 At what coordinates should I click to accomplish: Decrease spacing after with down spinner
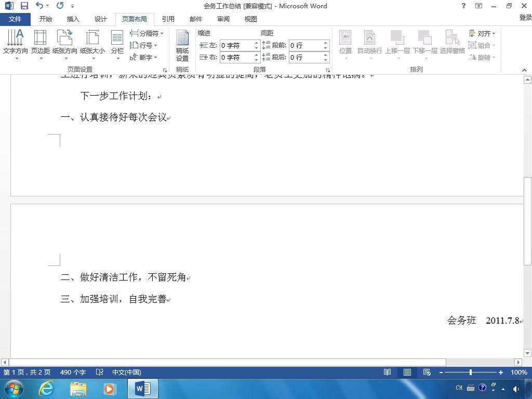tap(326, 60)
